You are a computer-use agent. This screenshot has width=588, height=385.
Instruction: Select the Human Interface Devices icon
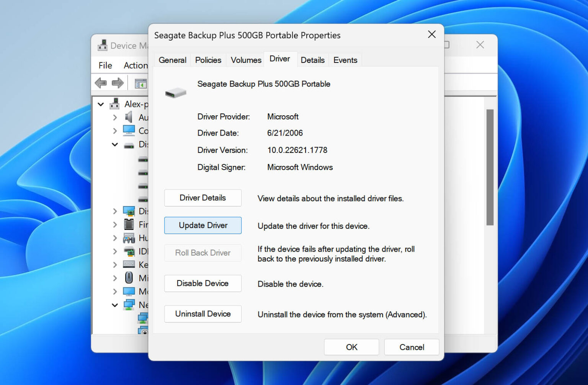[129, 238]
